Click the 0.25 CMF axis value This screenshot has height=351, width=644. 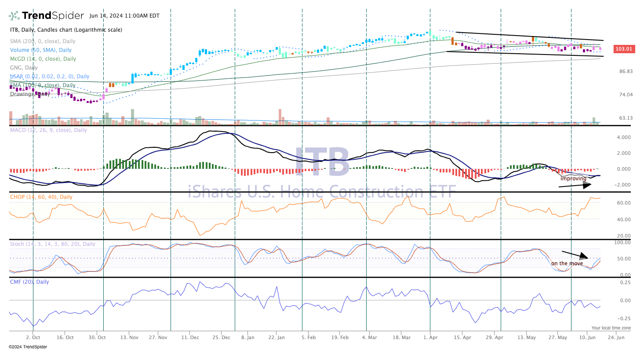click(x=626, y=282)
